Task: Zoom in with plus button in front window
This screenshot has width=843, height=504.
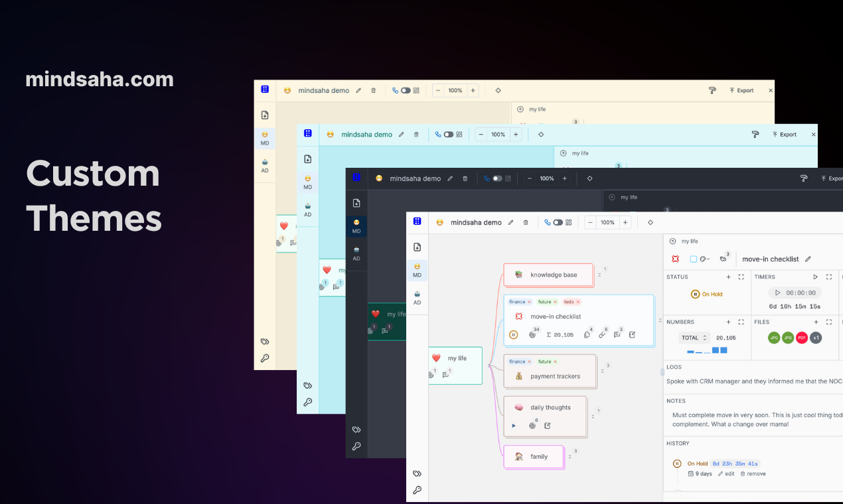Action: [625, 222]
